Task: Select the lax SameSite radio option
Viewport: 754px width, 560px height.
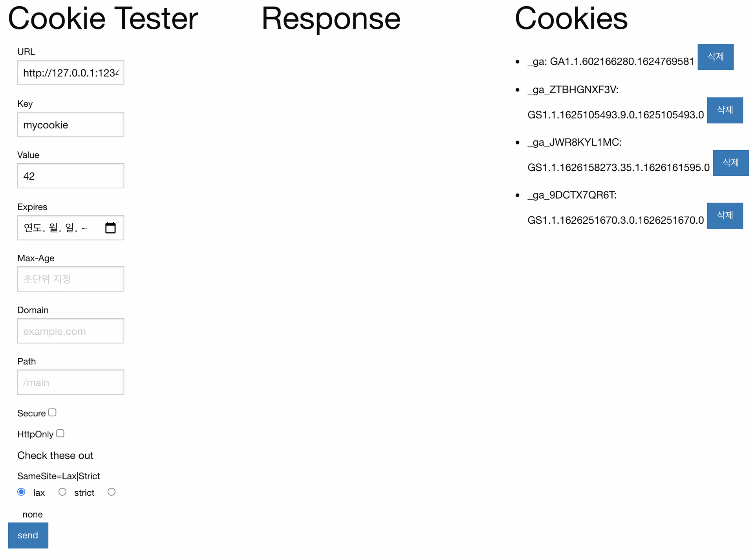Action: pos(22,492)
